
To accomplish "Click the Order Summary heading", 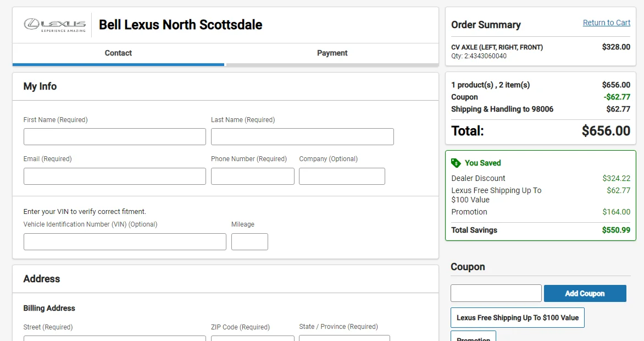I will pos(486,25).
